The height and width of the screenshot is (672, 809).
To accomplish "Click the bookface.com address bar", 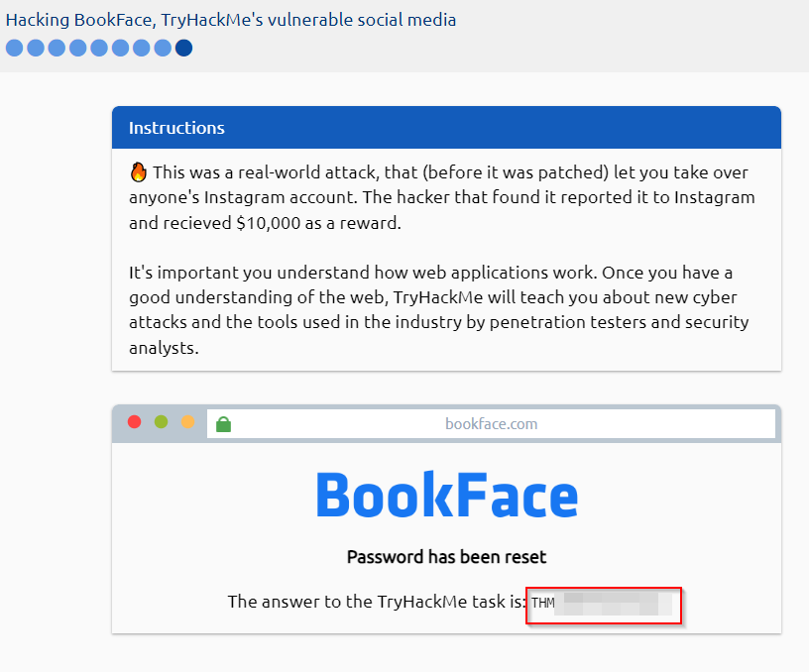I will (x=491, y=424).
